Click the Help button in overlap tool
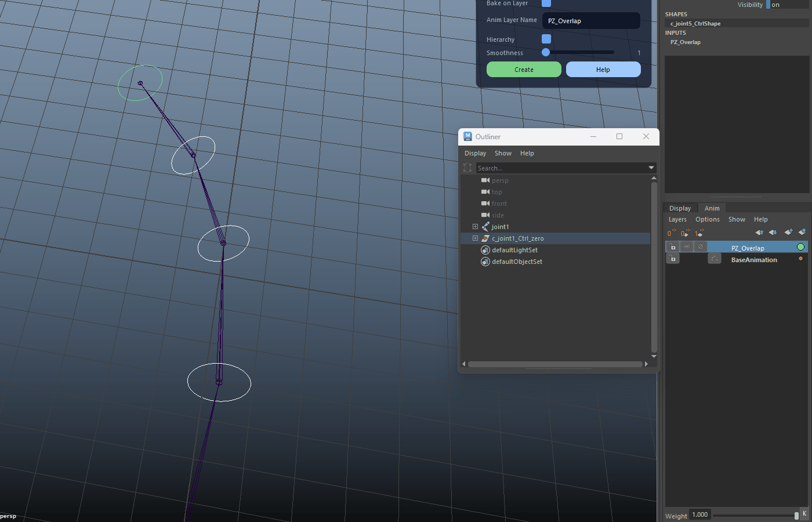The height and width of the screenshot is (522, 812). click(x=603, y=70)
